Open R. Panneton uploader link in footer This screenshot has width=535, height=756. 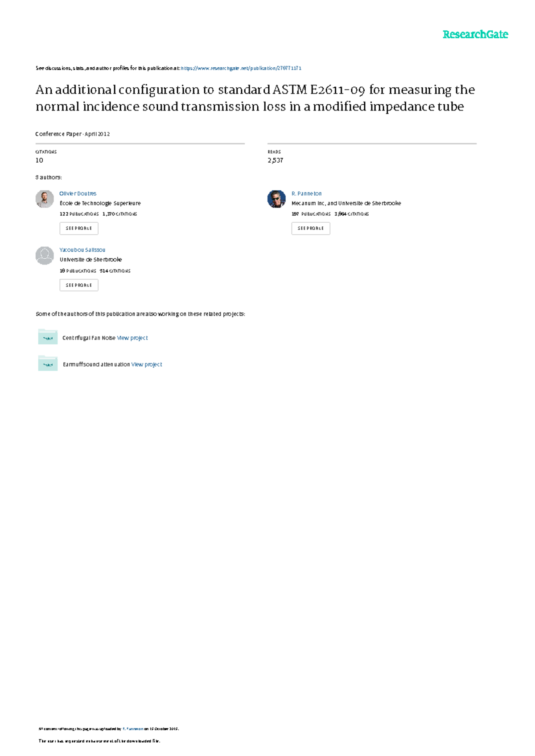click(x=133, y=729)
